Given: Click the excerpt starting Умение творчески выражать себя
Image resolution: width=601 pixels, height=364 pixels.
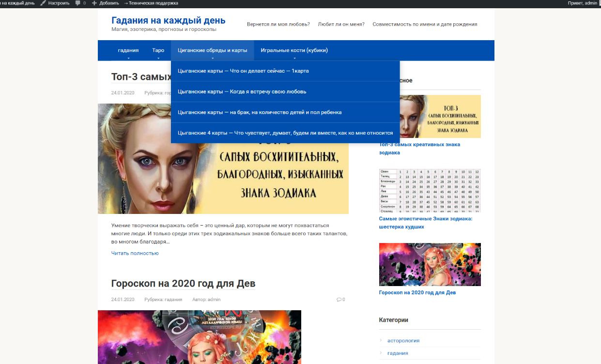Looking at the screenshot, I should (x=229, y=233).
